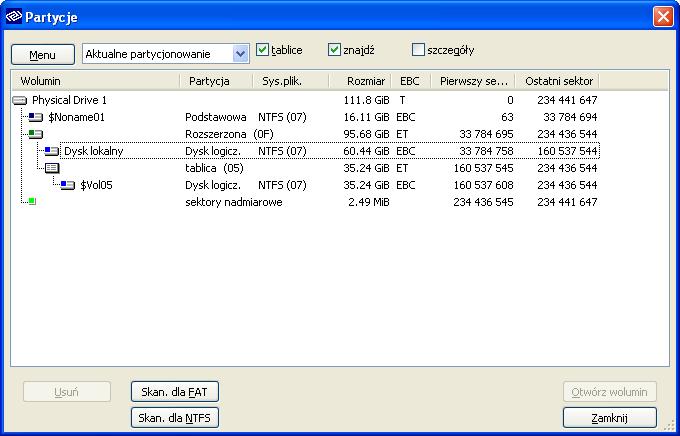
Task: Click the last sector value 234 441 647 for sektory nadmiarowe
Action: (x=567, y=202)
